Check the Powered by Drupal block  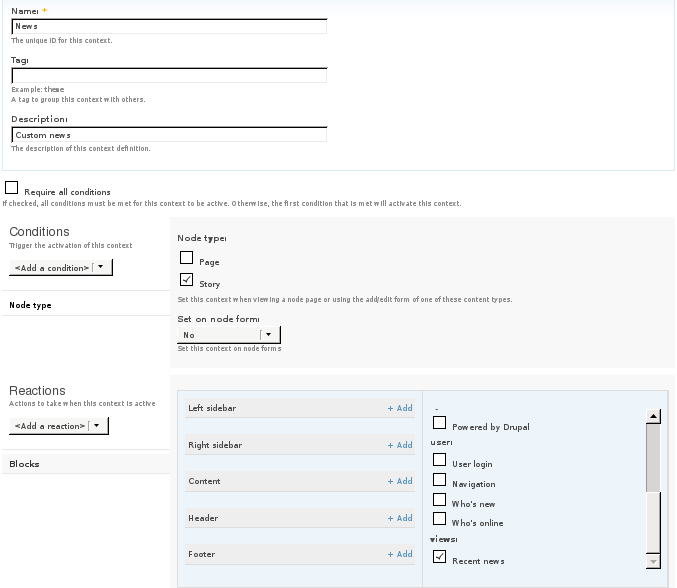coord(439,423)
